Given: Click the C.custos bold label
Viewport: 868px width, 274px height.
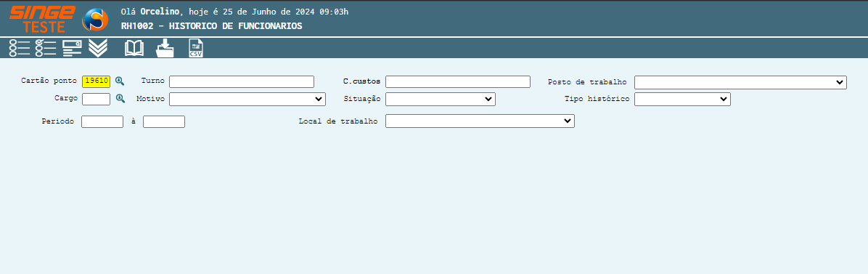Looking at the screenshot, I should coord(361,81).
